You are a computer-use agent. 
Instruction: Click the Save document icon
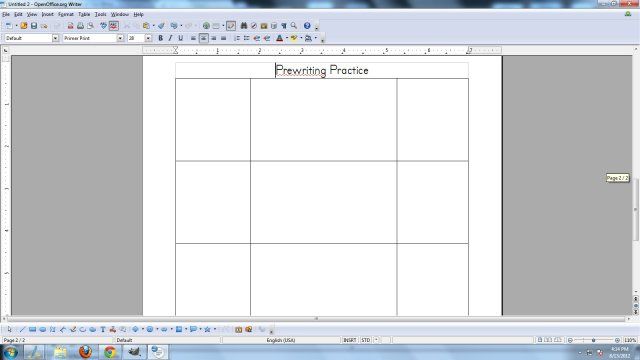point(34,26)
